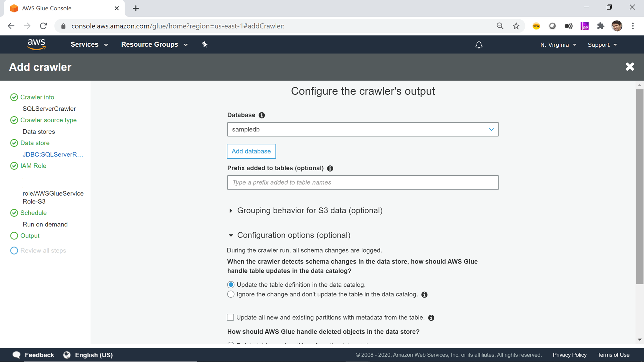Open the JDBC:SQLServerR... data store link
Screen dimensions: 644x362
(53, 154)
